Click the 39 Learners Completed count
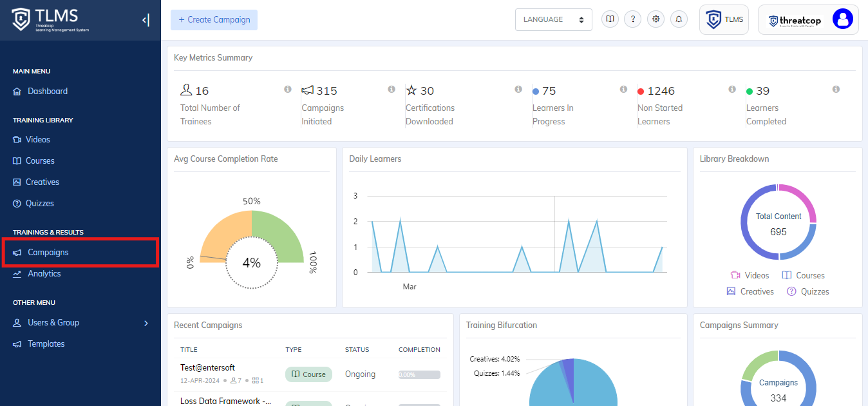The height and width of the screenshot is (406, 868). pyautogui.click(x=762, y=91)
